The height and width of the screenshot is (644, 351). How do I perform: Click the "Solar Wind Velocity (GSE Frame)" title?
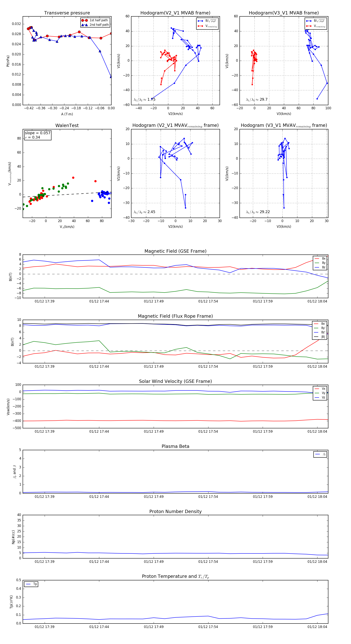175,381
